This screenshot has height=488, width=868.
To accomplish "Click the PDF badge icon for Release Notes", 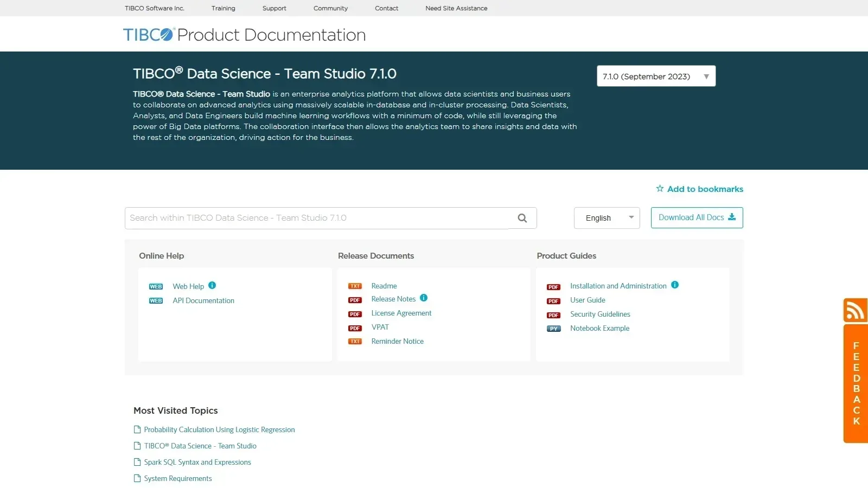I will tap(355, 300).
